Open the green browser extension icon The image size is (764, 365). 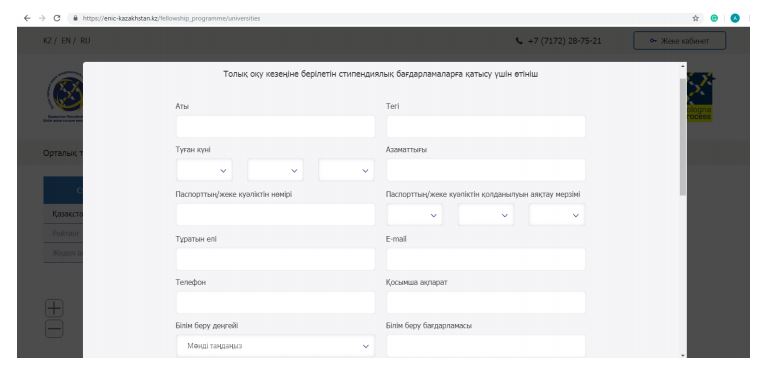pos(714,18)
